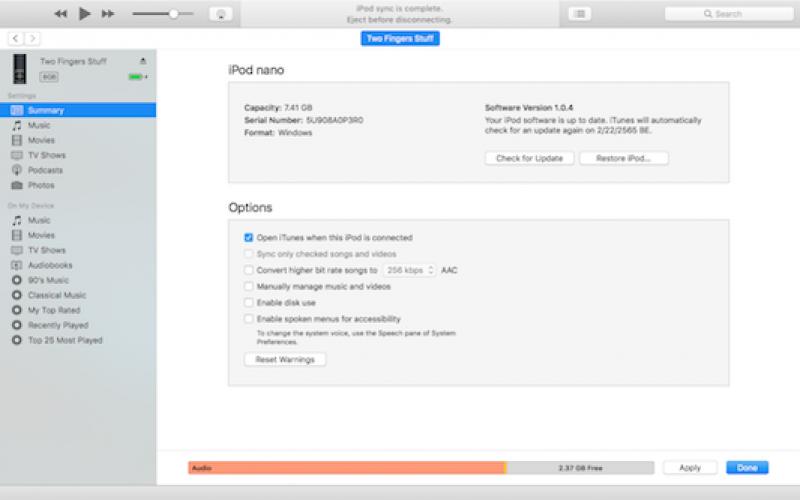Adjust the volume slider knob
The height and width of the screenshot is (500, 800).
(173, 14)
